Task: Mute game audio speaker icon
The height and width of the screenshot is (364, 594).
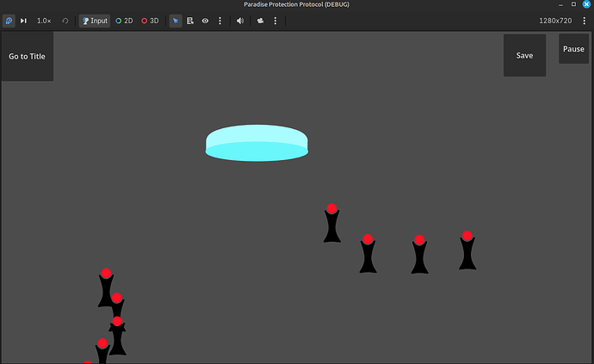Action: 240,21
